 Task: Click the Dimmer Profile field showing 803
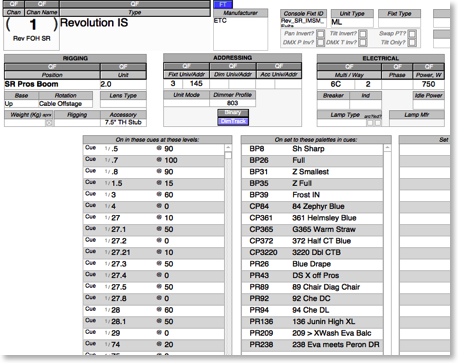[232, 103]
